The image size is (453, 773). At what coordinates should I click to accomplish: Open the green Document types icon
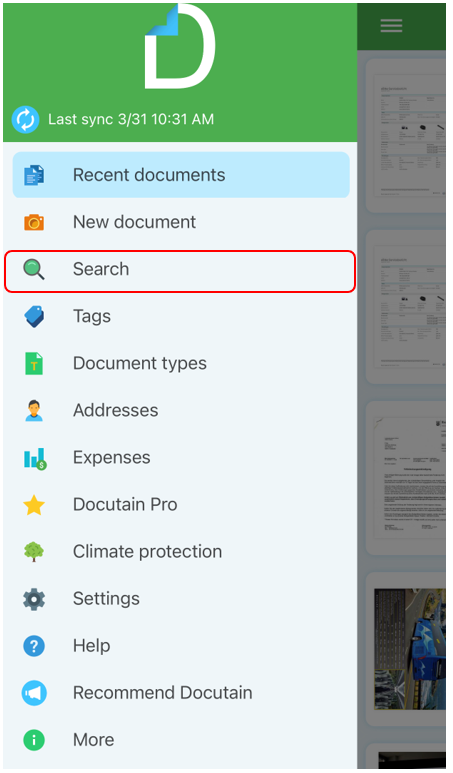tap(34, 364)
